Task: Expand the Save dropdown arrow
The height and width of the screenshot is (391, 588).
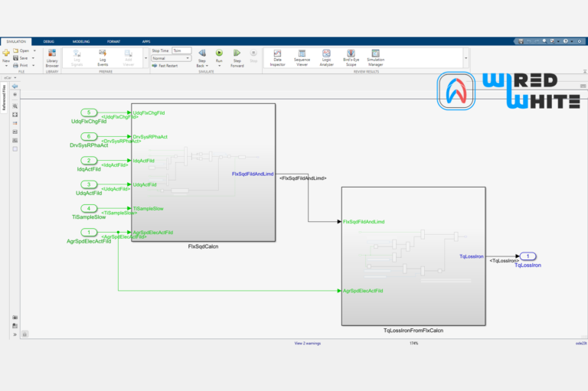Action: [34, 58]
